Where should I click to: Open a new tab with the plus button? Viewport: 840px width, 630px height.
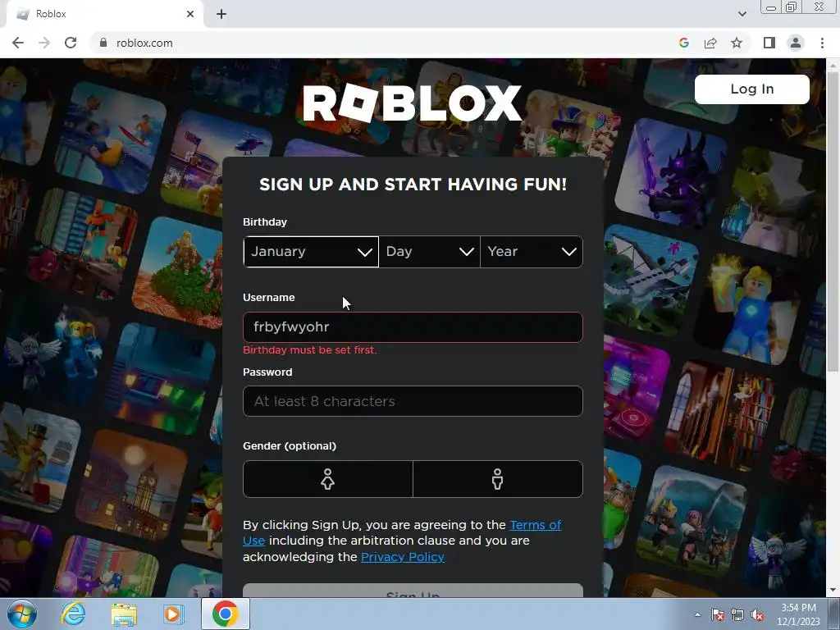(x=221, y=14)
